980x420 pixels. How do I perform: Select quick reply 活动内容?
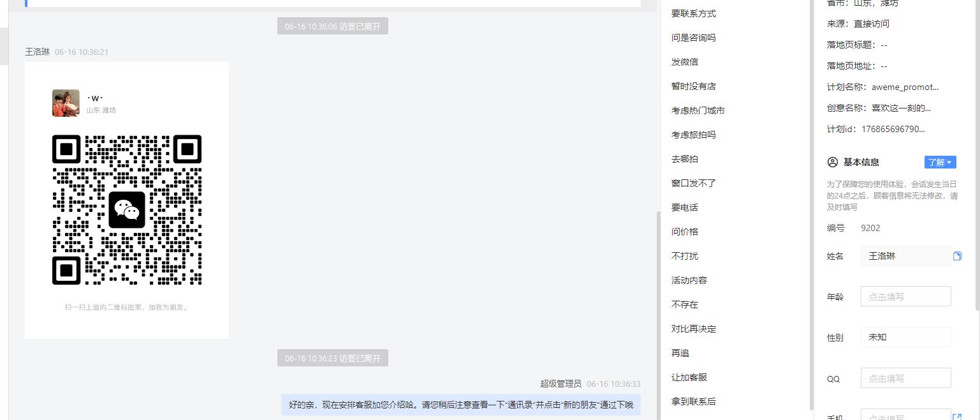click(689, 280)
